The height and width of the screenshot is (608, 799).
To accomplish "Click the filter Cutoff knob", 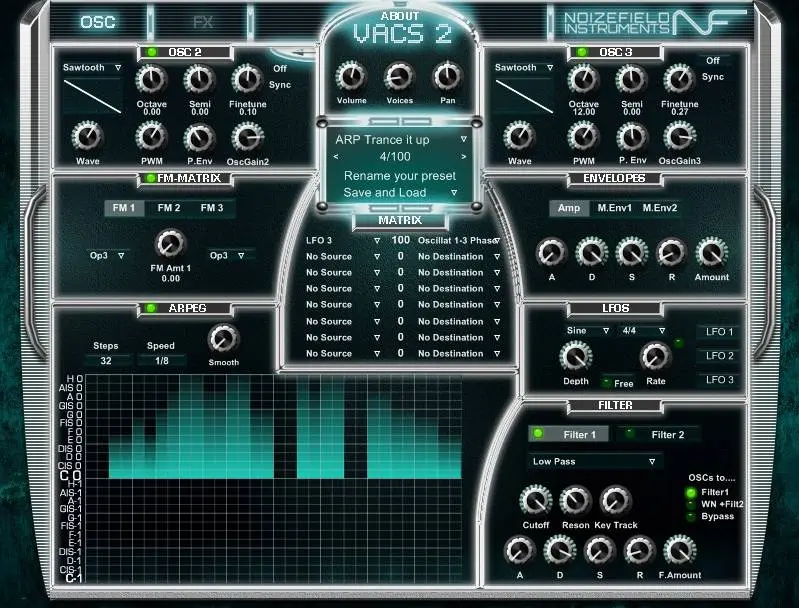I will [x=536, y=501].
